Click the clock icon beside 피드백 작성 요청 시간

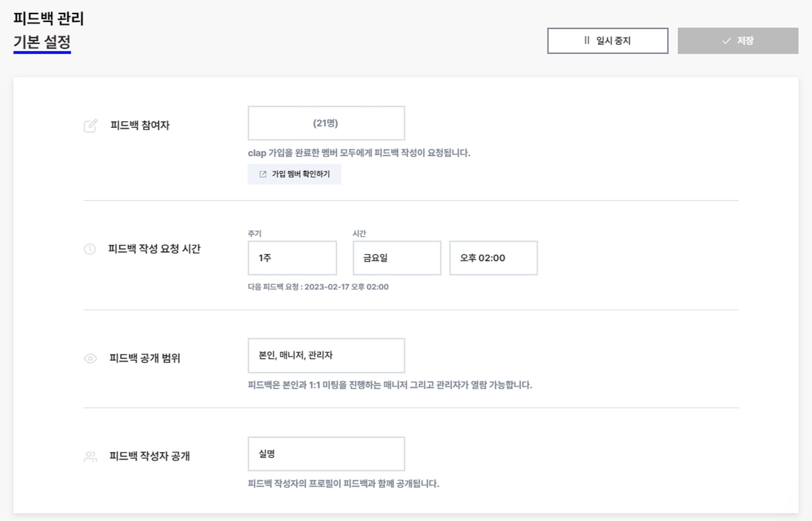(x=90, y=249)
